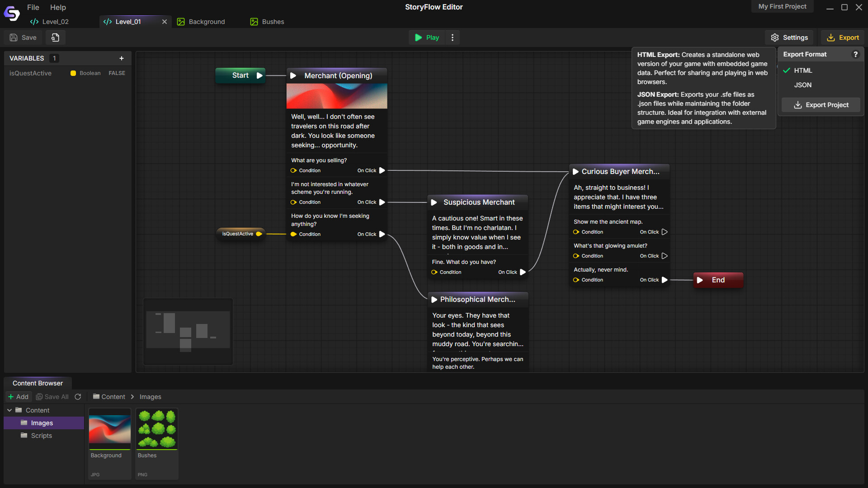
Task: Click the End node play arrow
Action: (700, 280)
